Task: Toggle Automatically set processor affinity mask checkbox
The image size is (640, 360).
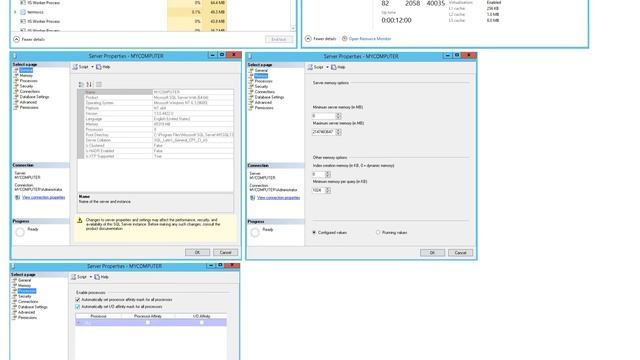Action: pos(78,300)
